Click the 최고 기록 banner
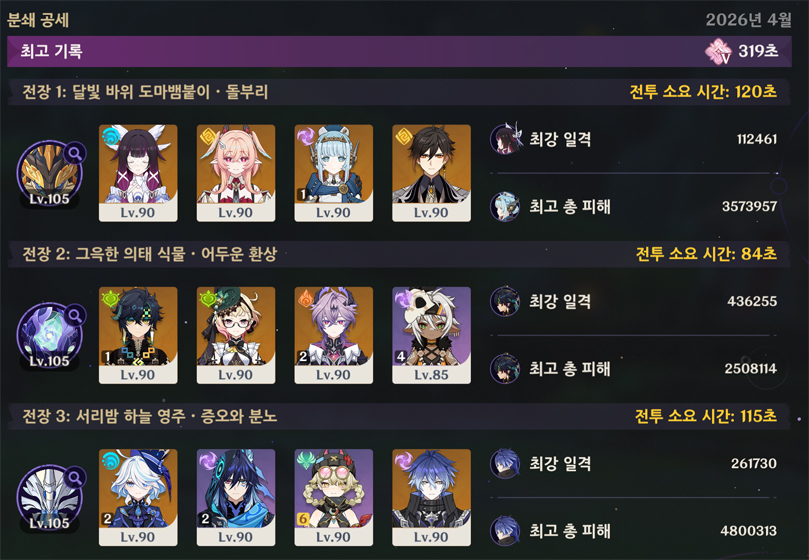This screenshot has height=560, width=809. pyautogui.click(x=399, y=51)
